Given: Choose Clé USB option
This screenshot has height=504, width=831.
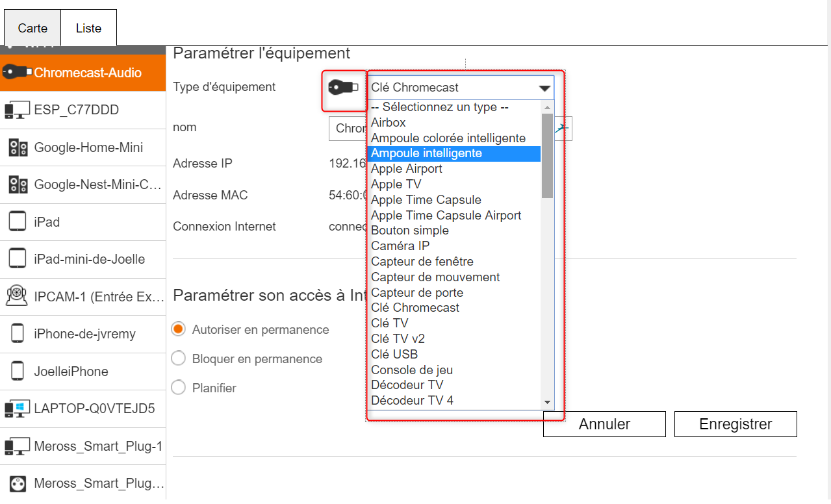Looking at the screenshot, I should 454,355.
